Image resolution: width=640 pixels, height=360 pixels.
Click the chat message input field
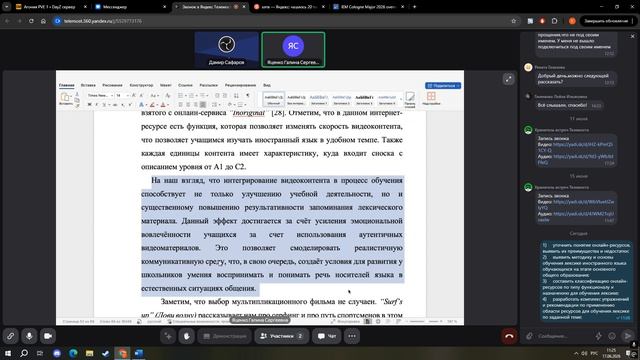[x=563, y=336]
